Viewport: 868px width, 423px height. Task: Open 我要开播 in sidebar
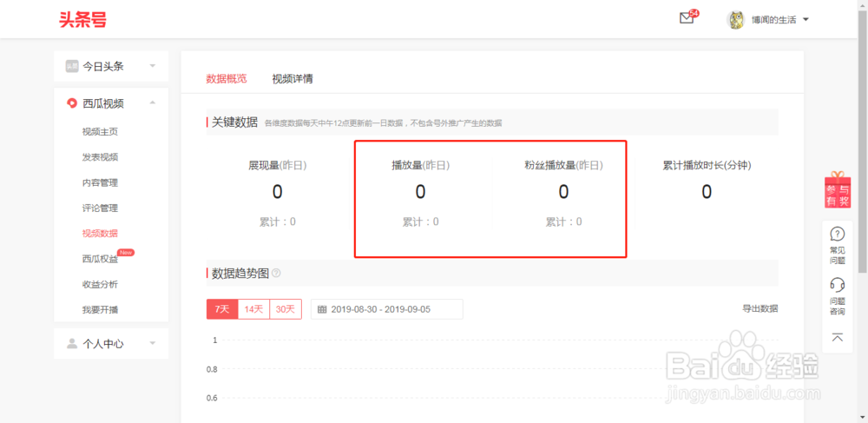tap(100, 310)
